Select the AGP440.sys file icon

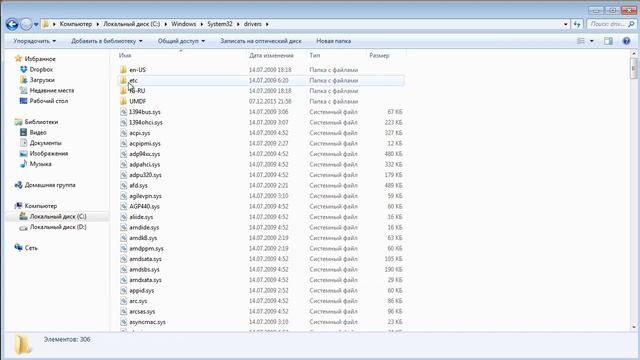(x=124, y=207)
